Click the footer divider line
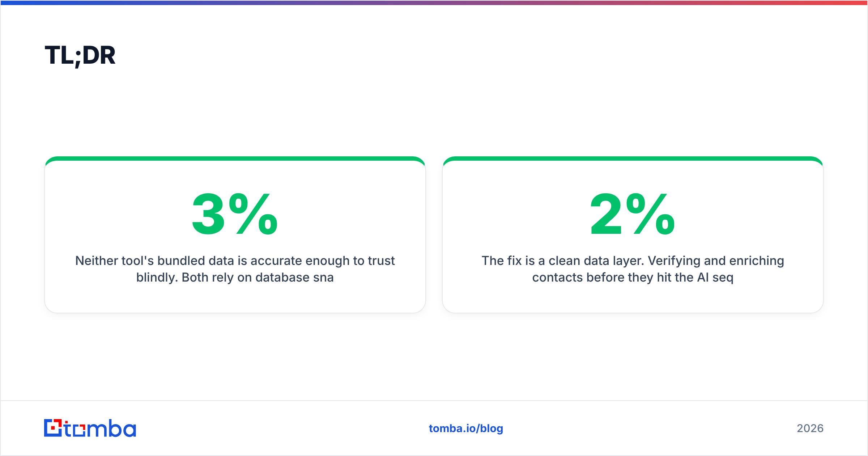Image resolution: width=868 pixels, height=456 pixels. coord(434,401)
